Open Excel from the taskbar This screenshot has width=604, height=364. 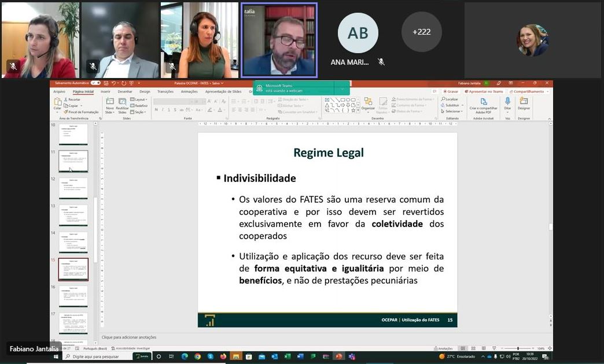point(288,356)
